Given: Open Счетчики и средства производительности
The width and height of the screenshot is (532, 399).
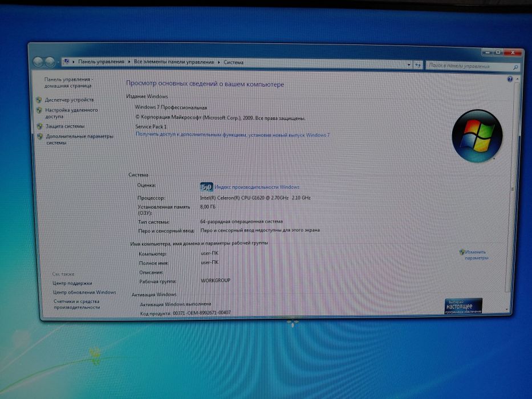Looking at the screenshot, I should 76,304.
